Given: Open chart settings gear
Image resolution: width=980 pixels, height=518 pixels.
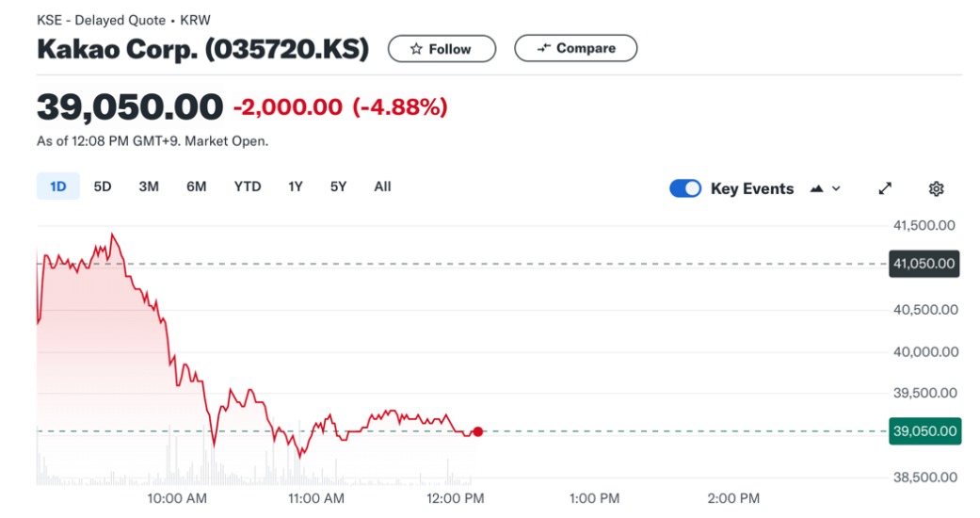Looking at the screenshot, I should 936,188.
